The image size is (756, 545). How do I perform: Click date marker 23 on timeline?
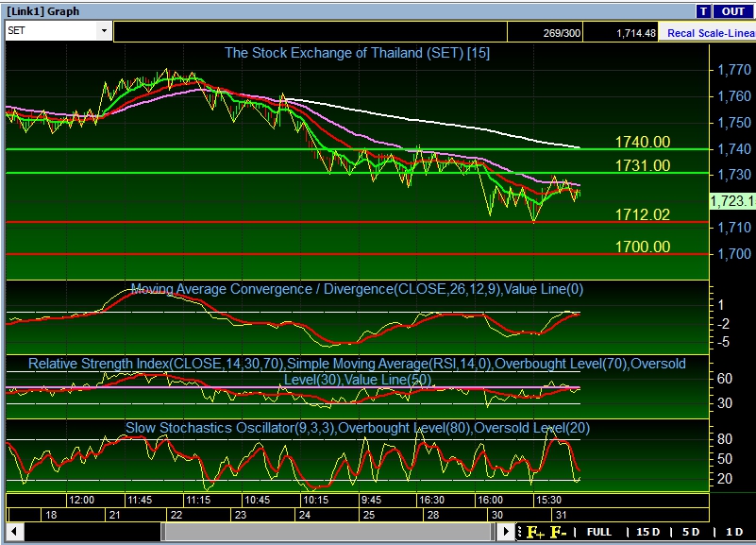(x=241, y=515)
